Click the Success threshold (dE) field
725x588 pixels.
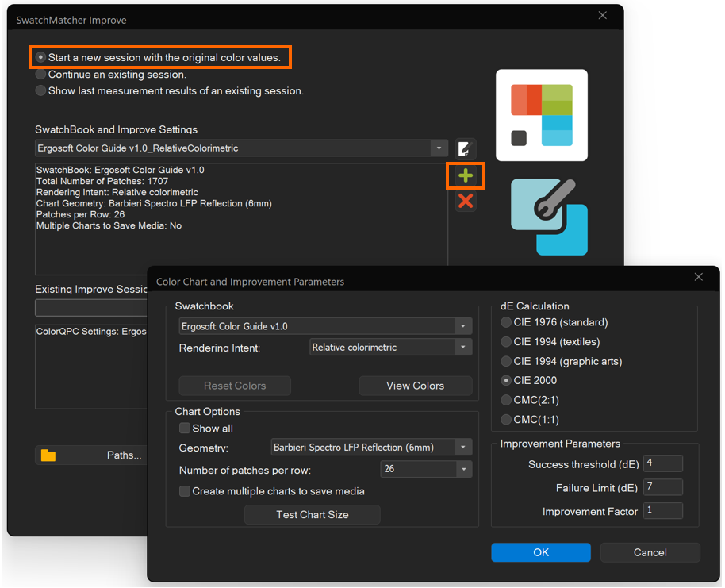[x=663, y=463]
